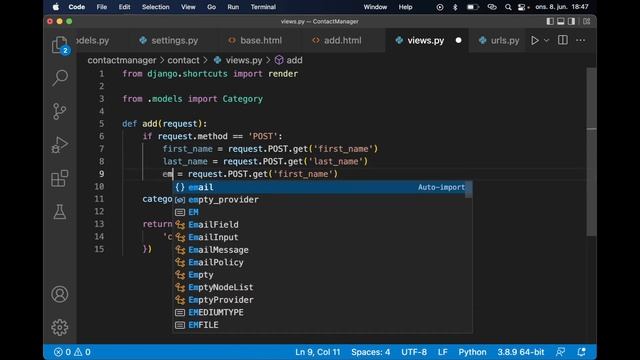Select the email auto-import suggestion
Image resolution: width=640 pixels, height=360 pixels.
322,187
